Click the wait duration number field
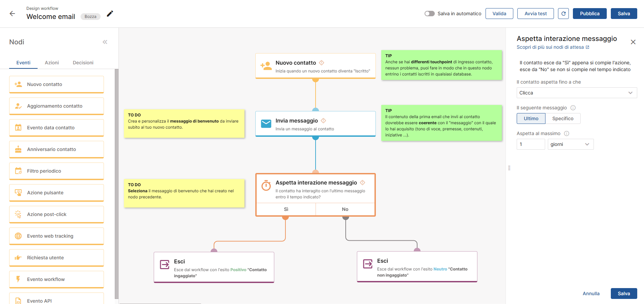Viewport: 644px width, 304px height. pos(530,144)
